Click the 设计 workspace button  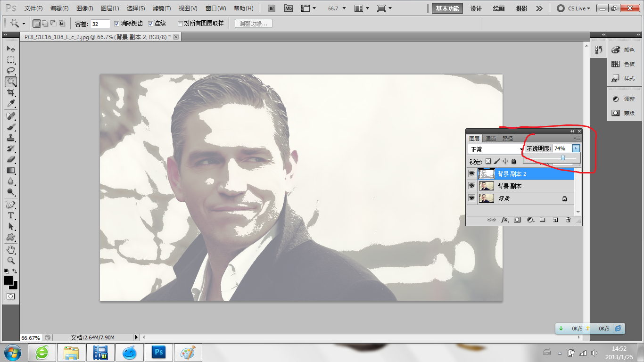point(476,8)
